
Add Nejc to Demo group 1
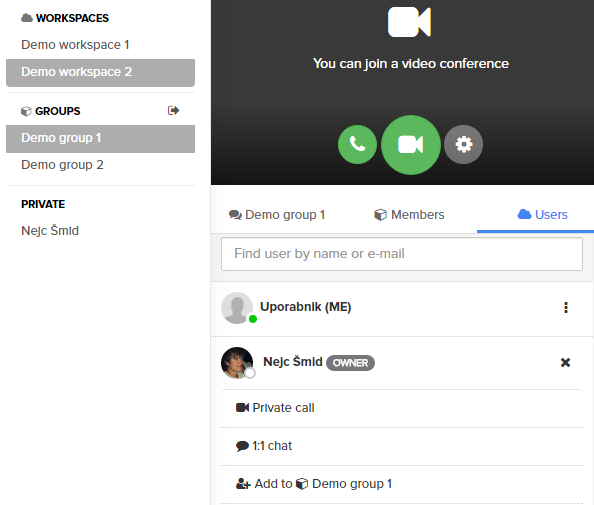pos(314,484)
